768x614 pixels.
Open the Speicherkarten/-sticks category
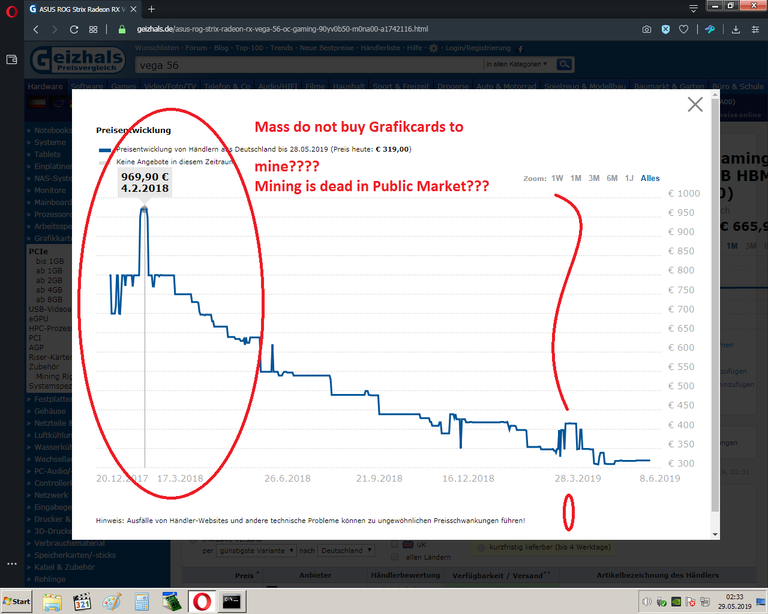(75, 555)
